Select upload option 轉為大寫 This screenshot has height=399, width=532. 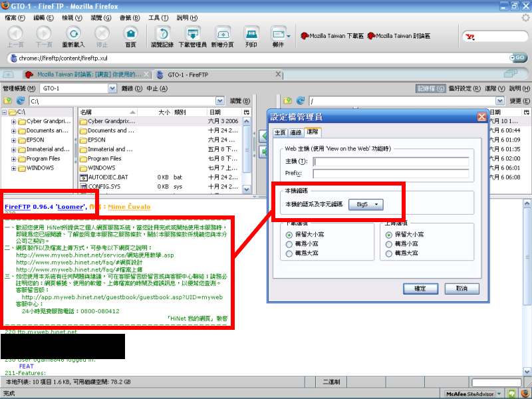389,254
